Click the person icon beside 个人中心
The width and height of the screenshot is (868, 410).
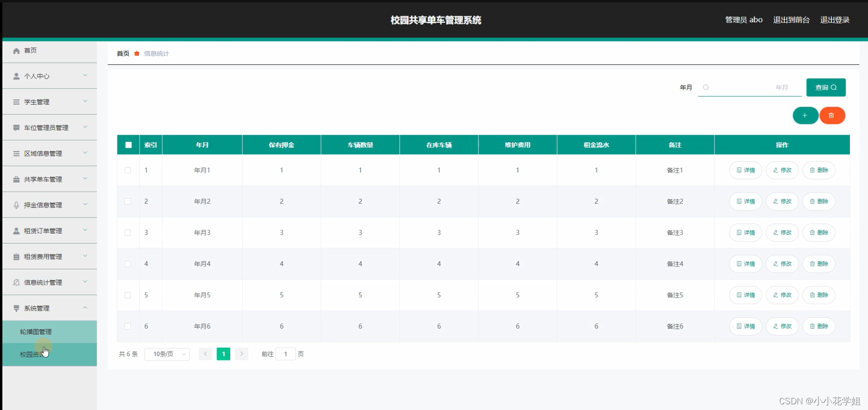click(17, 76)
